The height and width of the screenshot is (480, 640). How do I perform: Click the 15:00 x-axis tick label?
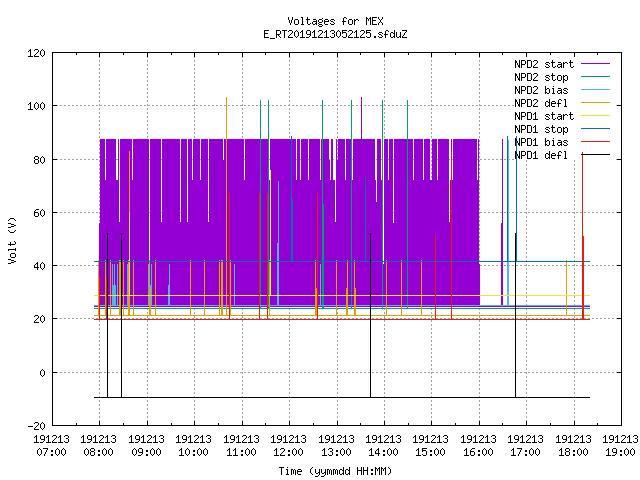coord(431,452)
